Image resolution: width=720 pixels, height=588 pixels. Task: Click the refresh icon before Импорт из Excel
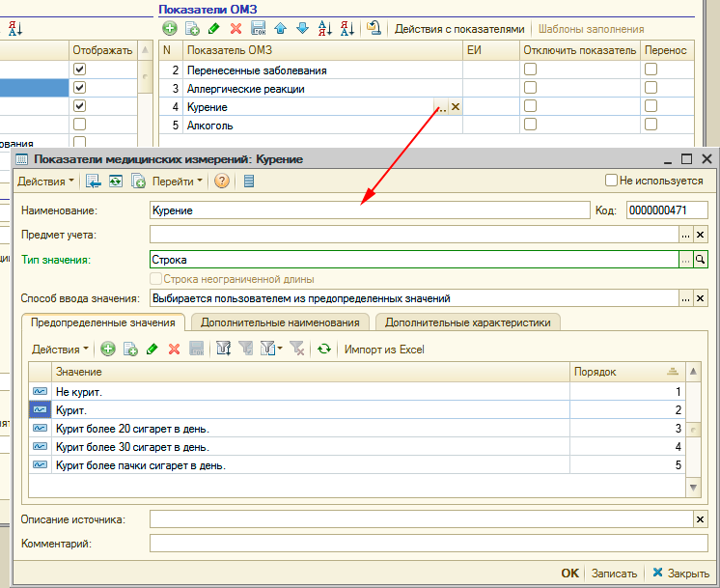324,350
